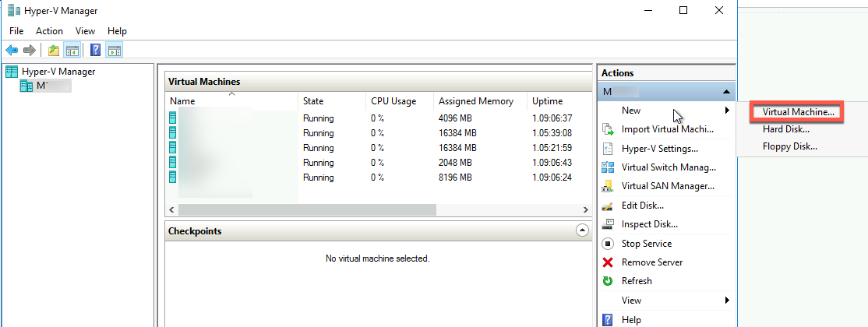This screenshot has height=327, width=868.
Task: Select Virtual Machine... in New submenu
Action: (798, 112)
